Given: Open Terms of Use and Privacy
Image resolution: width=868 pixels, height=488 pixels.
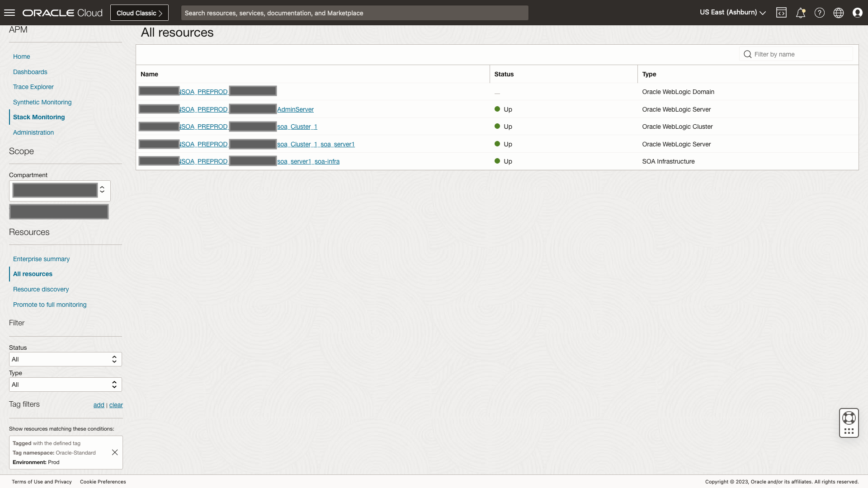Looking at the screenshot, I should [x=41, y=482].
